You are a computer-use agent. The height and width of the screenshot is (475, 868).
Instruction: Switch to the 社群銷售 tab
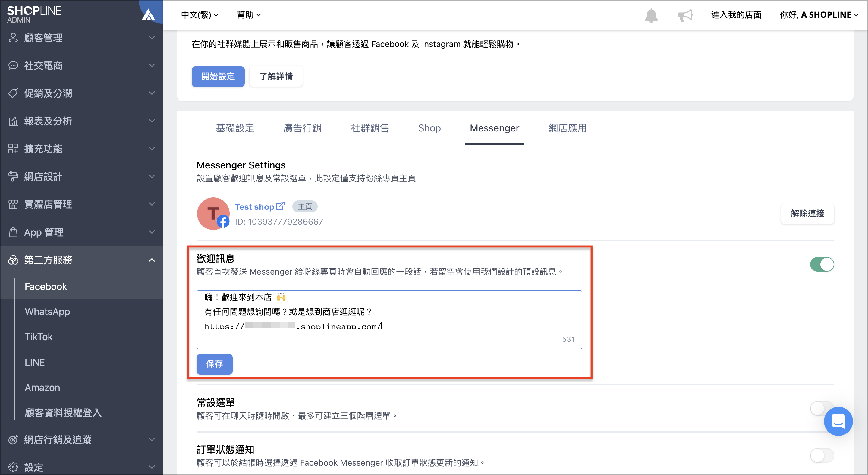tap(370, 128)
